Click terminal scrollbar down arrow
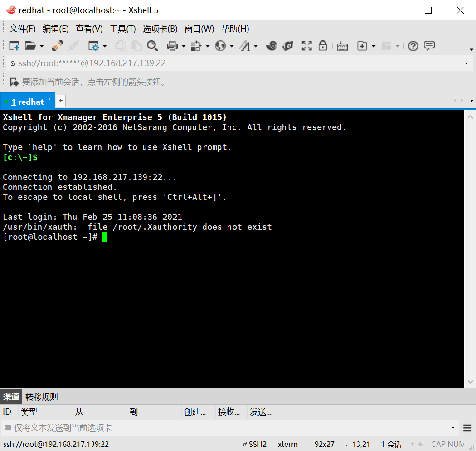 pos(470,382)
